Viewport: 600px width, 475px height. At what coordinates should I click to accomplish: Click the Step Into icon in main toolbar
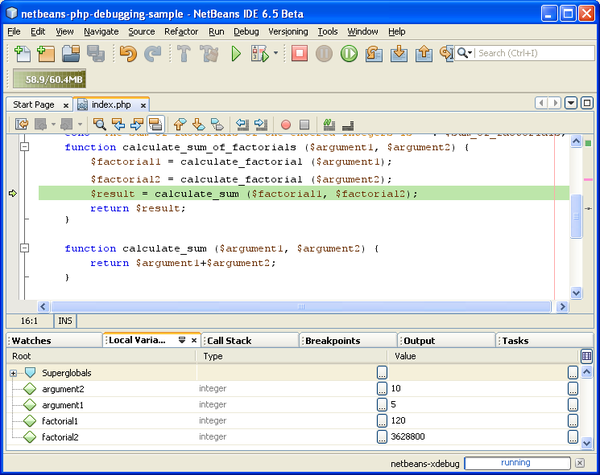pos(399,54)
